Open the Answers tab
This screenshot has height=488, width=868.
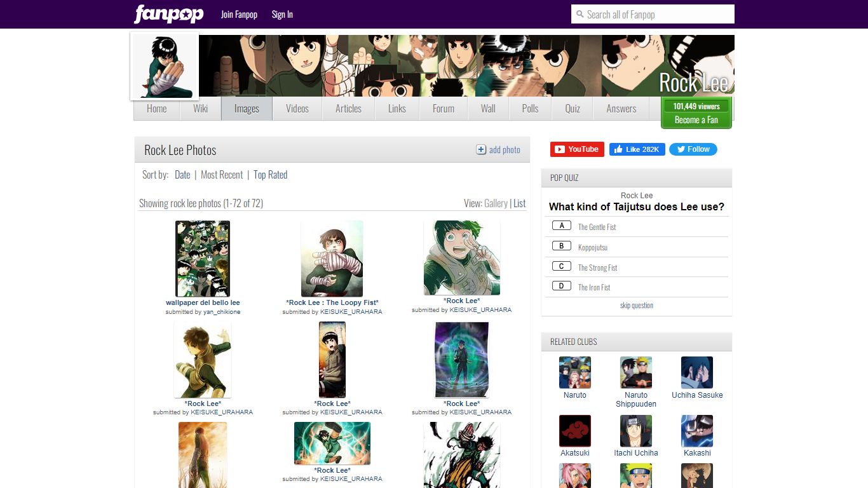621,109
